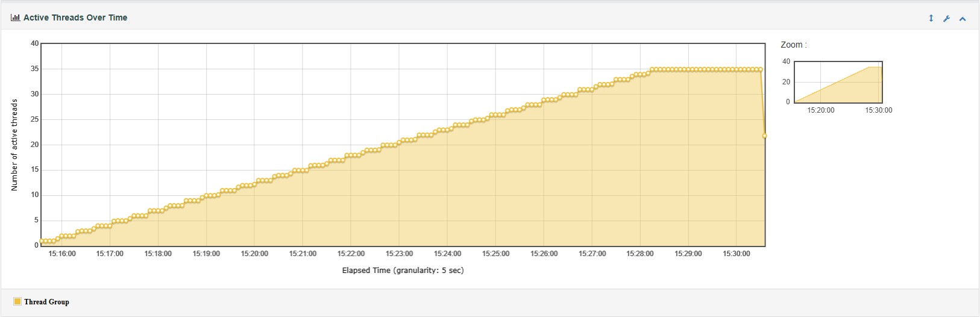Screen dimensions: 980x317
Task: Click the final dropped data point
Action: point(765,136)
